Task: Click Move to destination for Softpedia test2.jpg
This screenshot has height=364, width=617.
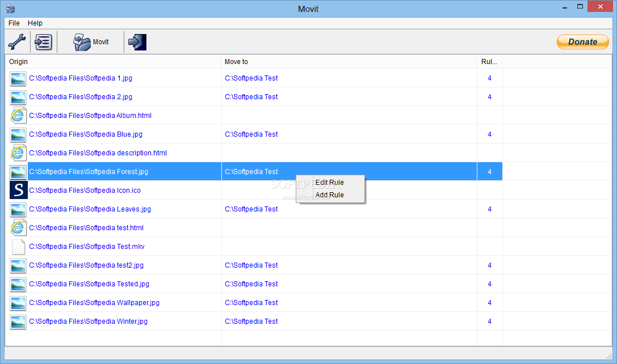Action: (x=251, y=265)
